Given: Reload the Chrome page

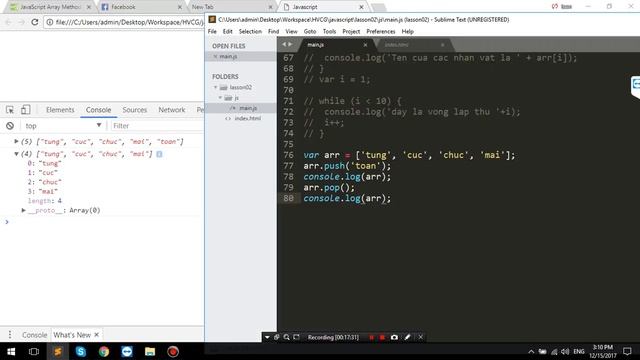Looking at the screenshot, I should pyautogui.click(x=35, y=22).
